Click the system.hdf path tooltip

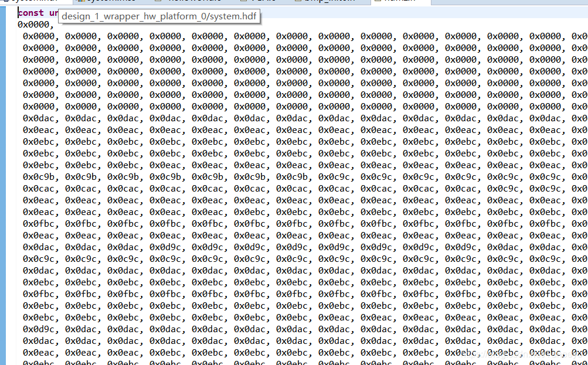(x=159, y=16)
